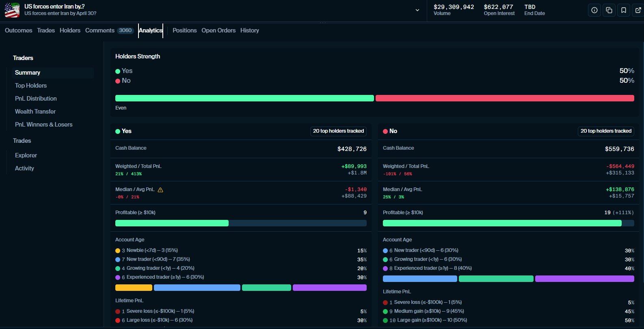This screenshot has width=644, height=329.
Task: Open market in external window icon
Action: (638, 11)
